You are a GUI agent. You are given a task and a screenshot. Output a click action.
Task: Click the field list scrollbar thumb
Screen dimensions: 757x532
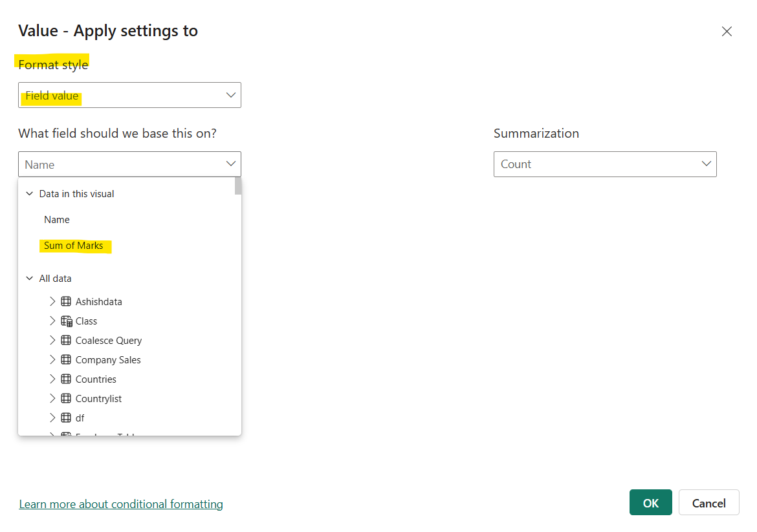[x=238, y=186]
